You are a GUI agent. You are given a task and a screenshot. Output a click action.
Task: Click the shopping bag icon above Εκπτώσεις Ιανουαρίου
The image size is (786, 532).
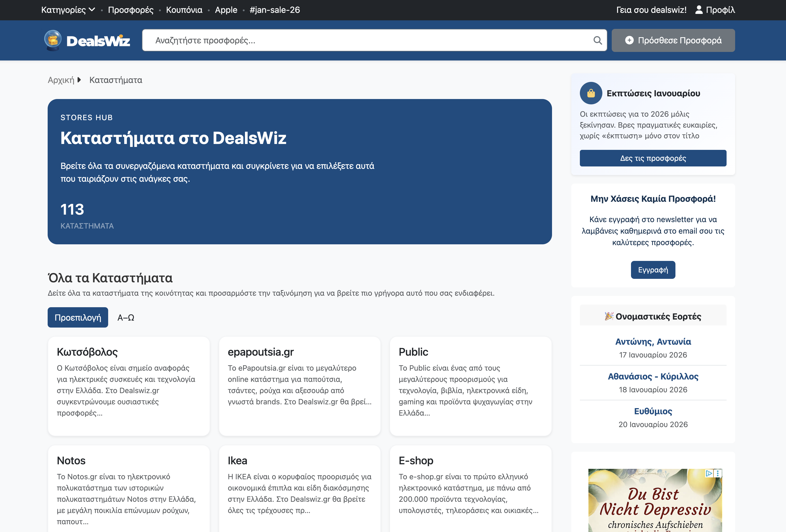pyautogui.click(x=591, y=93)
